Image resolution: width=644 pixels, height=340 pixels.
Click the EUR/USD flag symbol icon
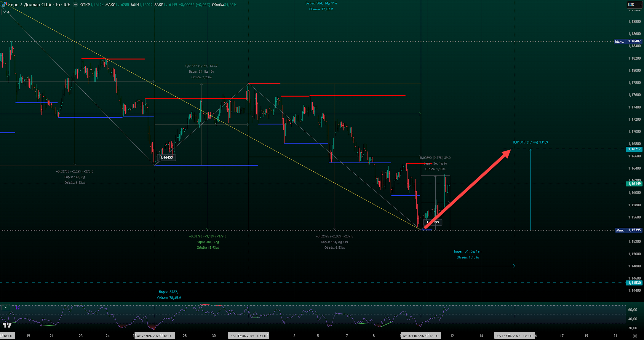4,4
